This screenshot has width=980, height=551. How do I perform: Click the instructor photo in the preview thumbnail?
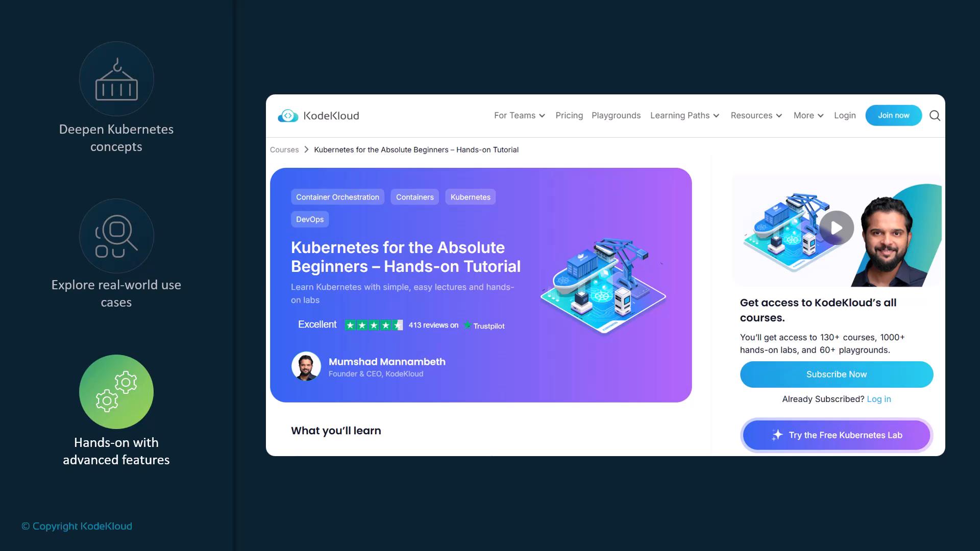click(x=887, y=241)
